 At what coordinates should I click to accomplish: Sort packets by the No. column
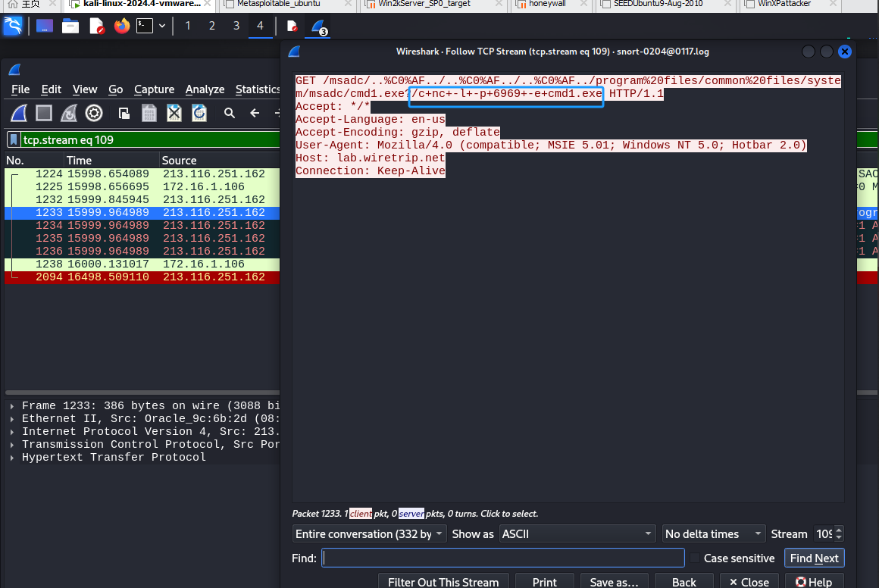pyautogui.click(x=33, y=161)
